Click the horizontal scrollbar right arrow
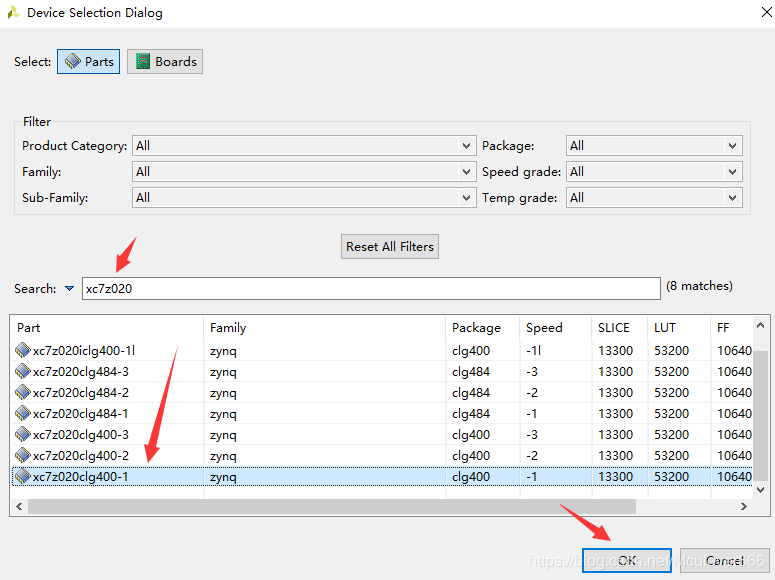The image size is (775, 580). point(743,506)
